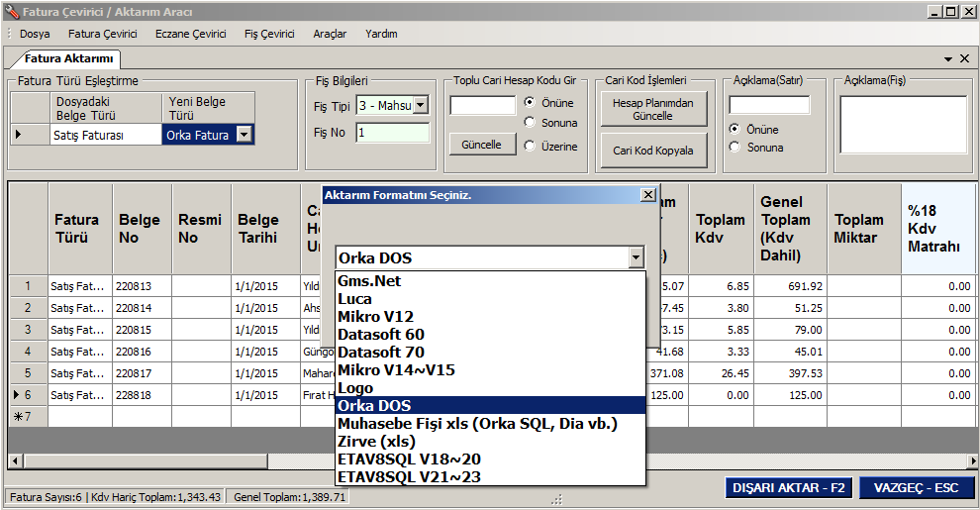The height and width of the screenshot is (510, 980).
Task: Select the Fatura Aktarımı tab
Action: coord(68,58)
